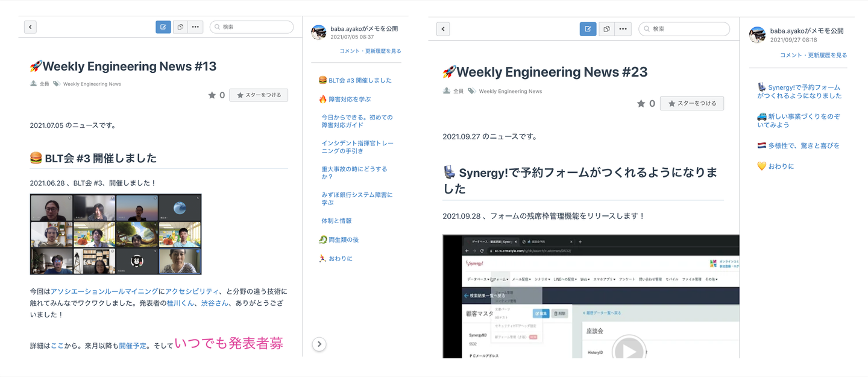Viewport: 868px width, 377px height.
Task: View comment and update history for #23
Action: (813, 55)
